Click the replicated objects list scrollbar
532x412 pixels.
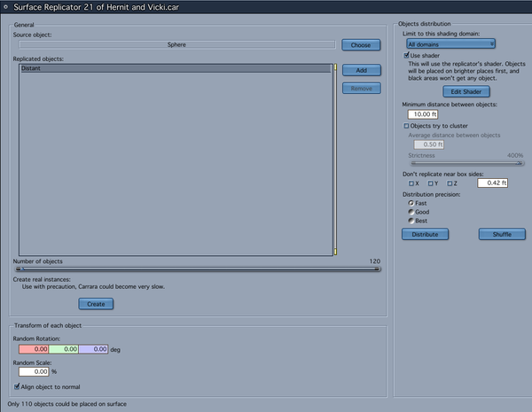[335, 159]
